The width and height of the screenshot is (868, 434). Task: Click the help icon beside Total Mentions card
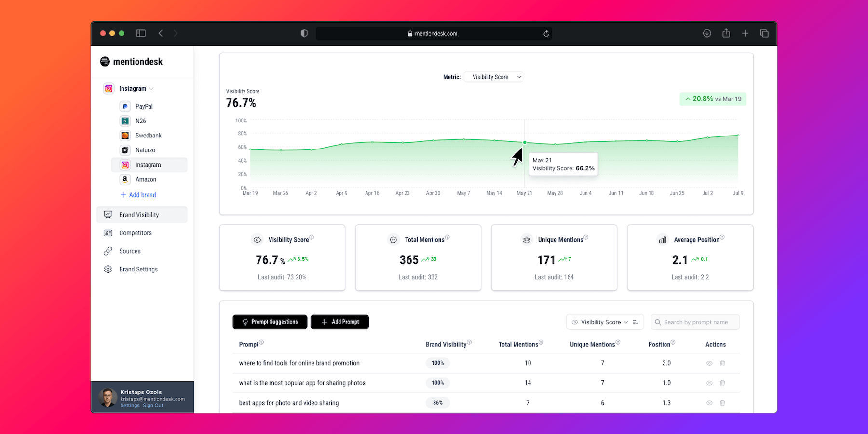click(448, 237)
